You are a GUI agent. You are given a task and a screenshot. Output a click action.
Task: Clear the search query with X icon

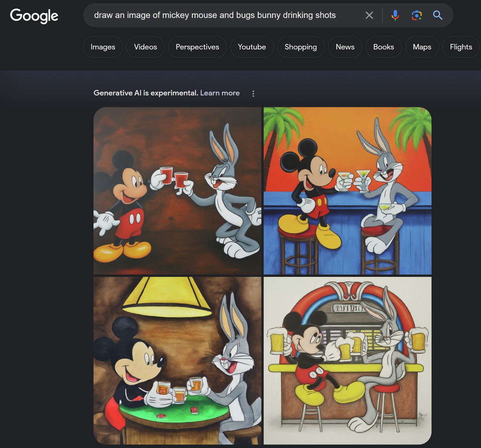(x=369, y=15)
